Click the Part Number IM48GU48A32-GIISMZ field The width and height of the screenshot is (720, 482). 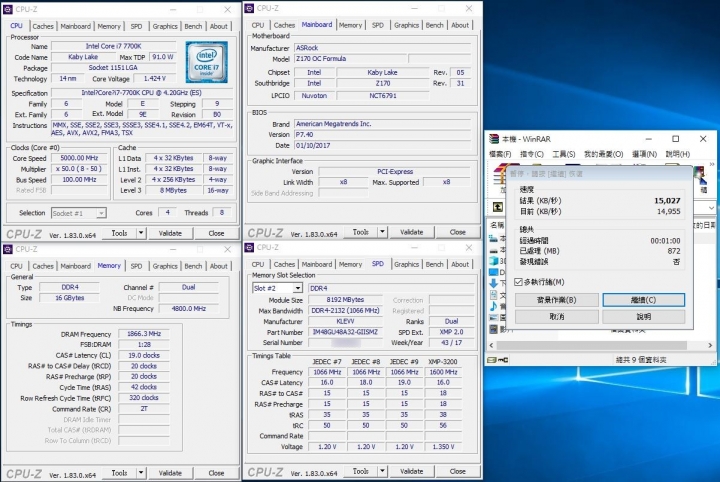[345, 332]
